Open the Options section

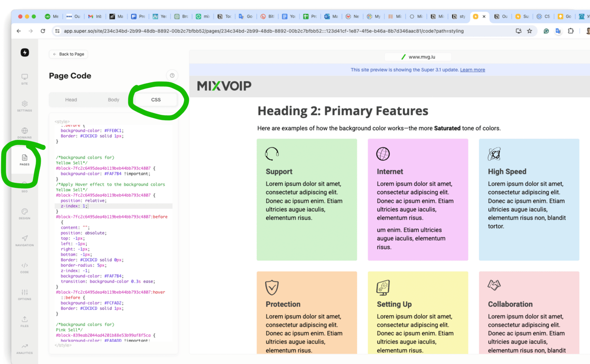(x=25, y=295)
